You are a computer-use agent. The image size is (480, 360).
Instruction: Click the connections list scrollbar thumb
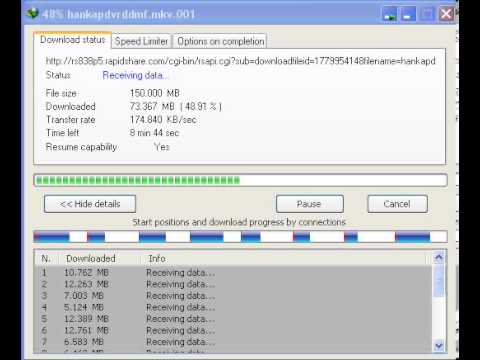tap(439, 280)
